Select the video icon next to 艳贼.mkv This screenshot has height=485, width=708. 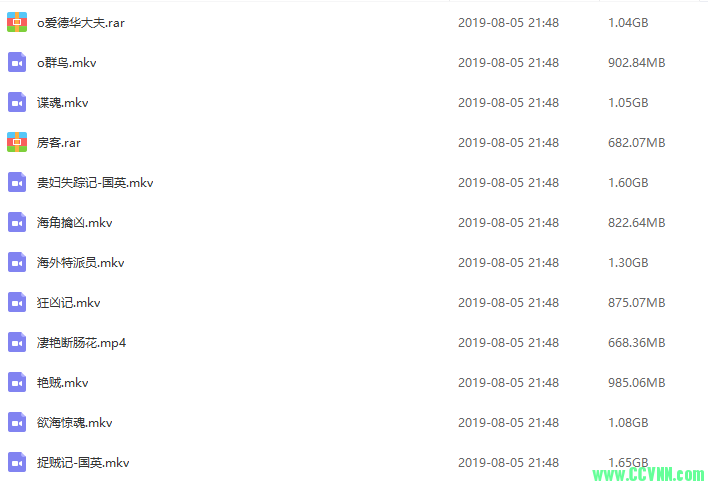(17, 382)
